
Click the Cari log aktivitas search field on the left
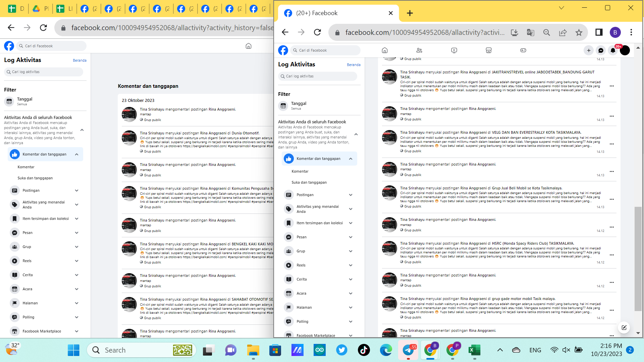click(44, 72)
